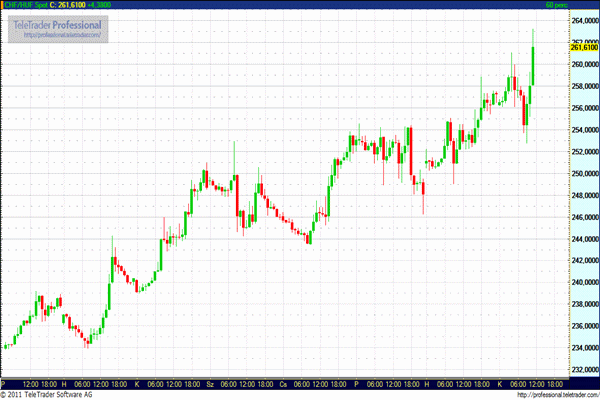Select the Cs day marker on time axis
The height and width of the screenshot is (400, 600).
click(x=283, y=384)
